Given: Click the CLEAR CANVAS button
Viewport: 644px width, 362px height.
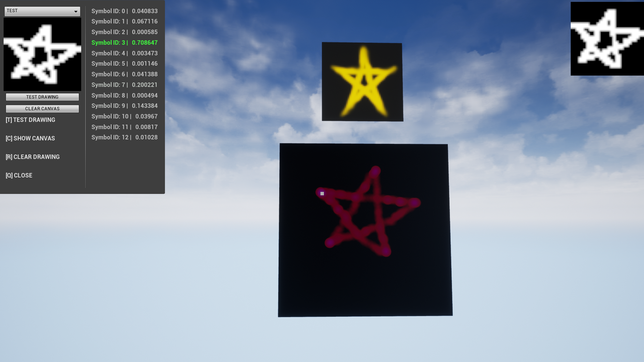Looking at the screenshot, I should pos(42,109).
